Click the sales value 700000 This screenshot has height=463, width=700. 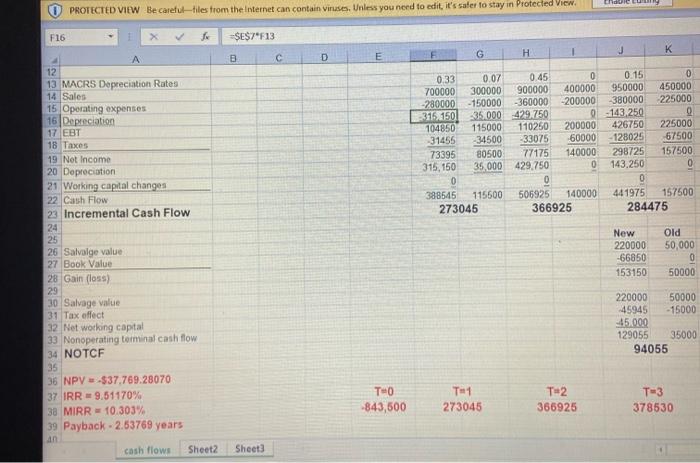click(440, 92)
